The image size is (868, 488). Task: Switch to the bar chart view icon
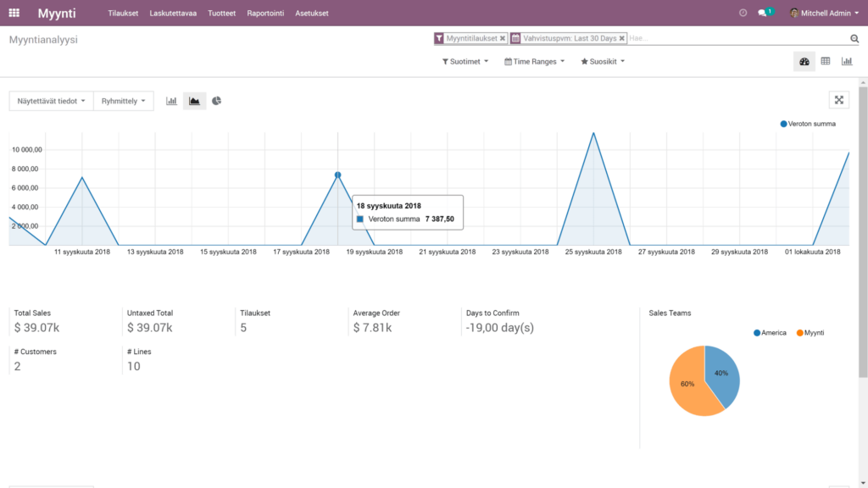173,100
